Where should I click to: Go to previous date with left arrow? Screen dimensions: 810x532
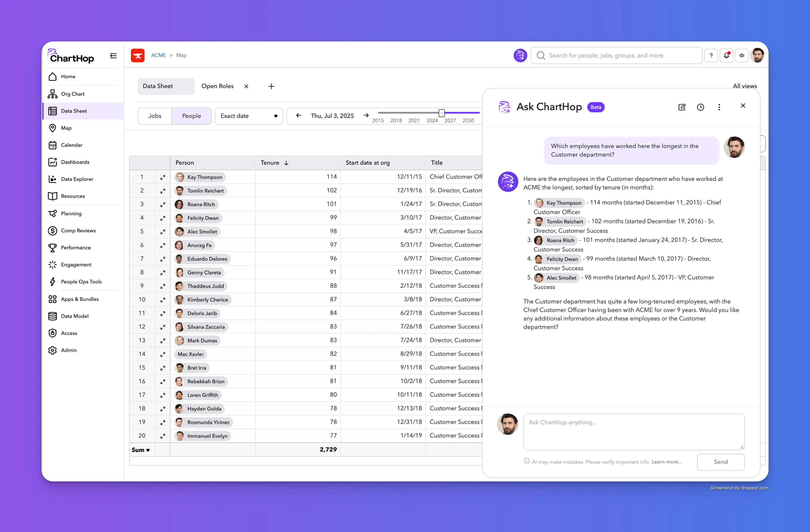pyautogui.click(x=298, y=116)
